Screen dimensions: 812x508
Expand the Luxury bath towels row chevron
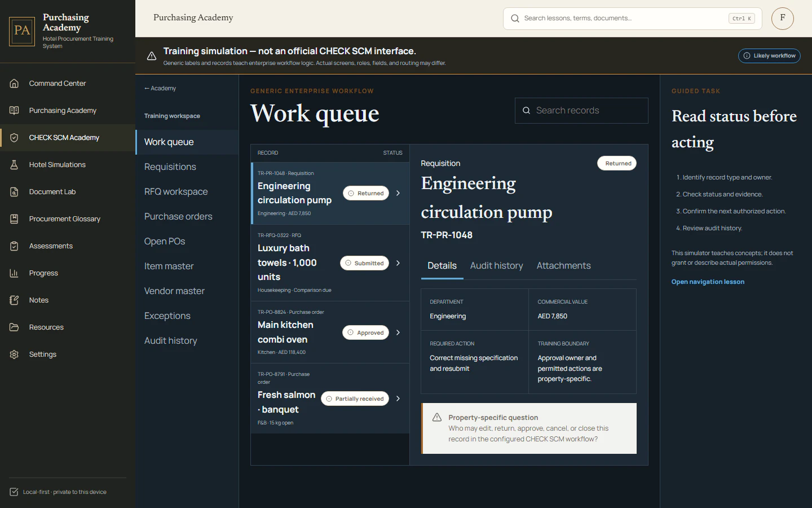click(398, 263)
